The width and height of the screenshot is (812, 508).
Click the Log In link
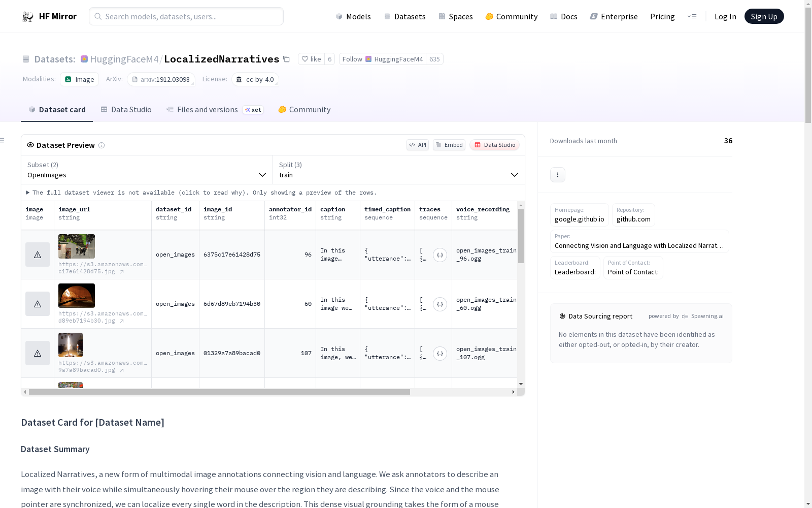click(x=725, y=17)
